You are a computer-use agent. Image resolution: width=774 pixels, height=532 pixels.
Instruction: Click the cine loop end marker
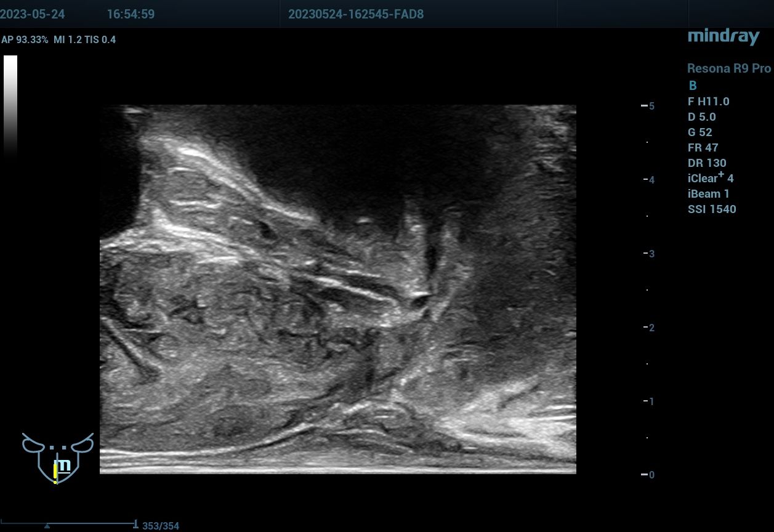click(135, 524)
